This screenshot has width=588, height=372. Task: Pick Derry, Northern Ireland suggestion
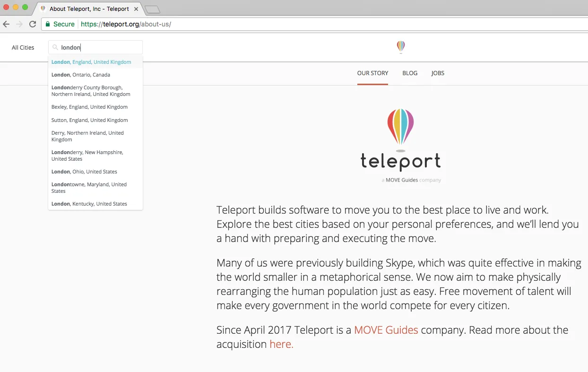tap(95, 136)
